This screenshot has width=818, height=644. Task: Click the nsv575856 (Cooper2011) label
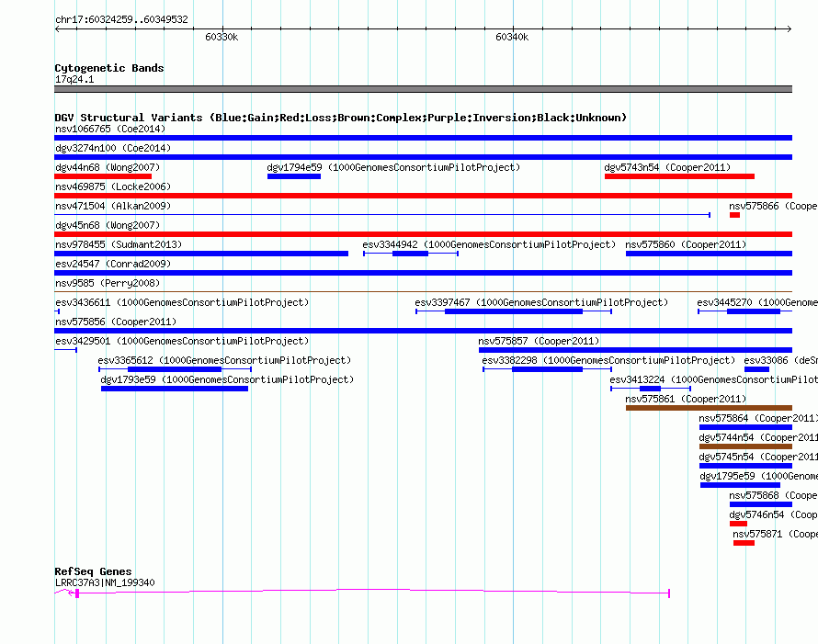coord(116,322)
